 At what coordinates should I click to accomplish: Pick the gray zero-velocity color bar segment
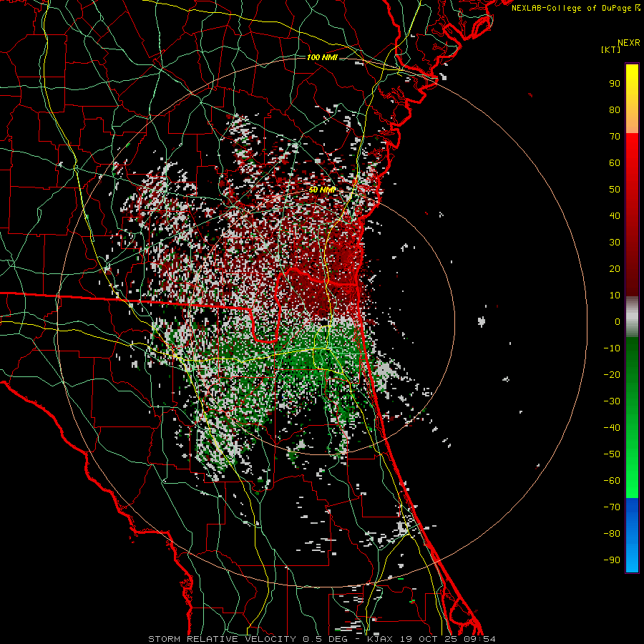click(632, 317)
